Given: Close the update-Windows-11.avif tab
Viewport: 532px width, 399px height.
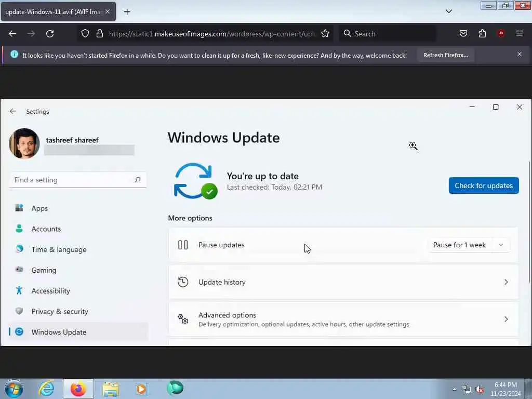Looking at the screenshot, I should (x=108, y=11).
